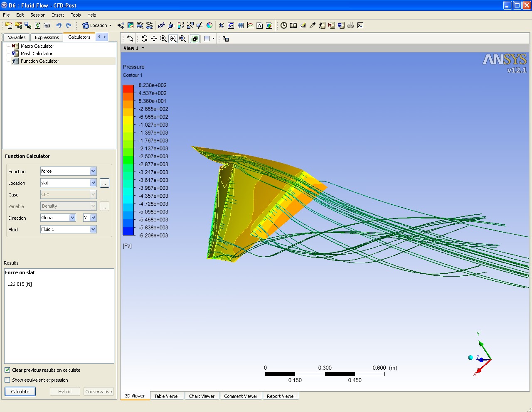Open the Function dropdown showing force
The height and width of the screenshot is (412, 532).
point(69,171)
